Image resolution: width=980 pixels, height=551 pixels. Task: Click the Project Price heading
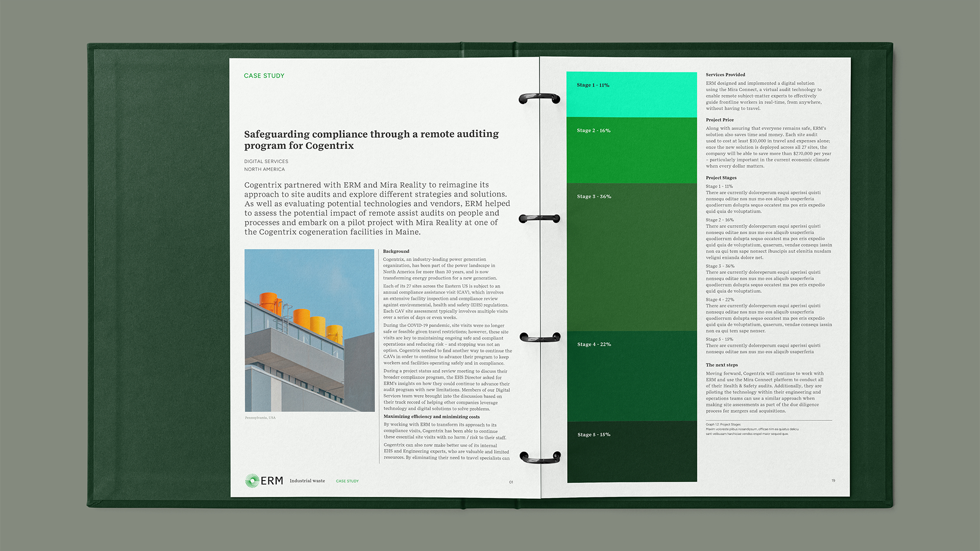(x=720, y=120)
